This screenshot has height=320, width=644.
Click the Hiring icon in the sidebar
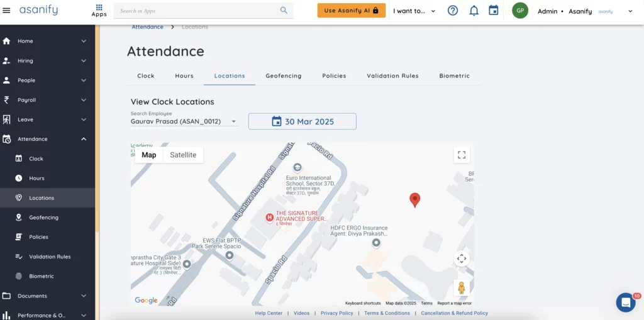click(6, 61)
